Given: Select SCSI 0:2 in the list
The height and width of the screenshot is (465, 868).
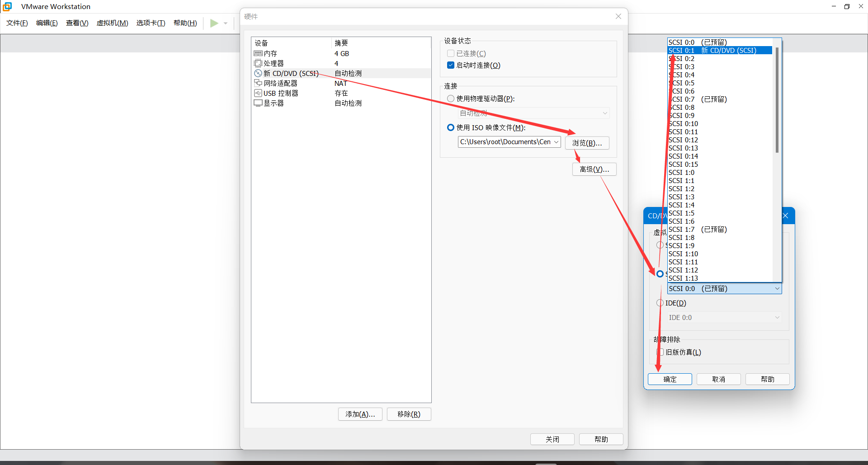Looking at the screenshot, I should [x=720, y=58].
